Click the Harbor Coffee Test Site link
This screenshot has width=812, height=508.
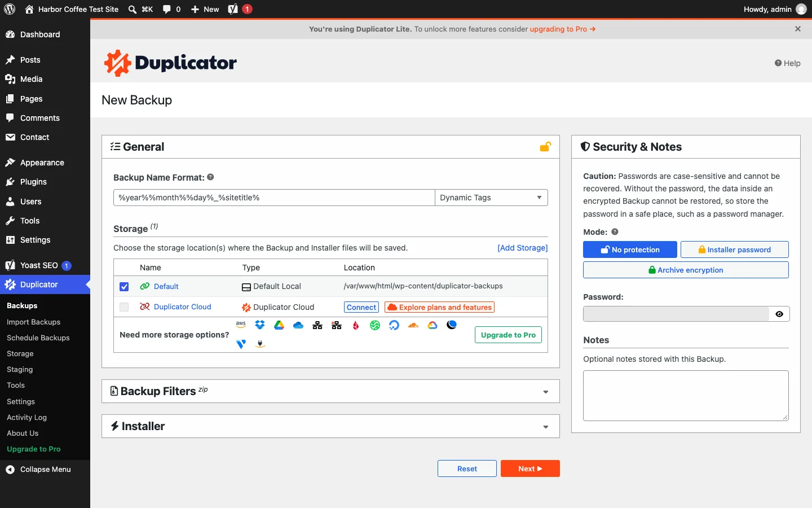[x=72, y=9]
